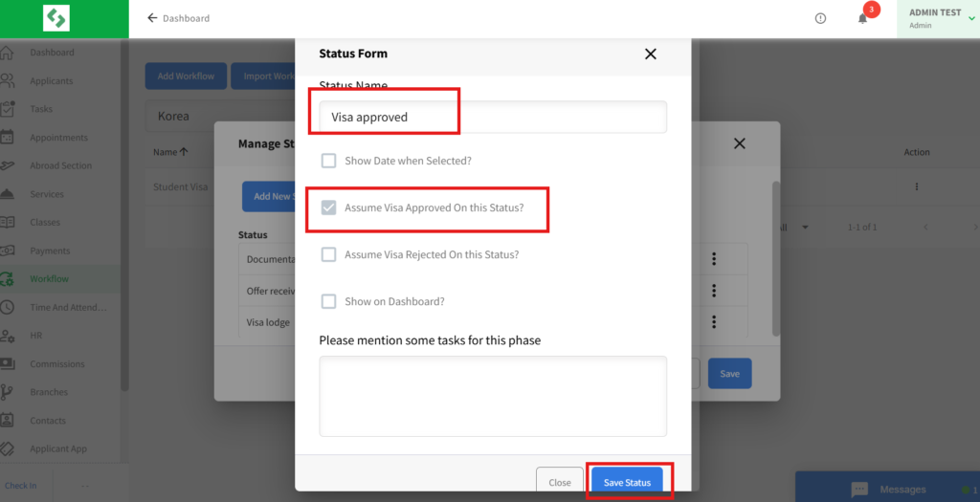Click the Close button in Status Form

click(560, 482)
